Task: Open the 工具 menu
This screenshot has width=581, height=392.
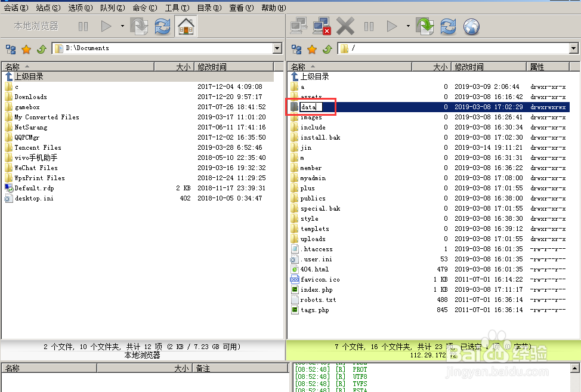Action: click(177, 8)
